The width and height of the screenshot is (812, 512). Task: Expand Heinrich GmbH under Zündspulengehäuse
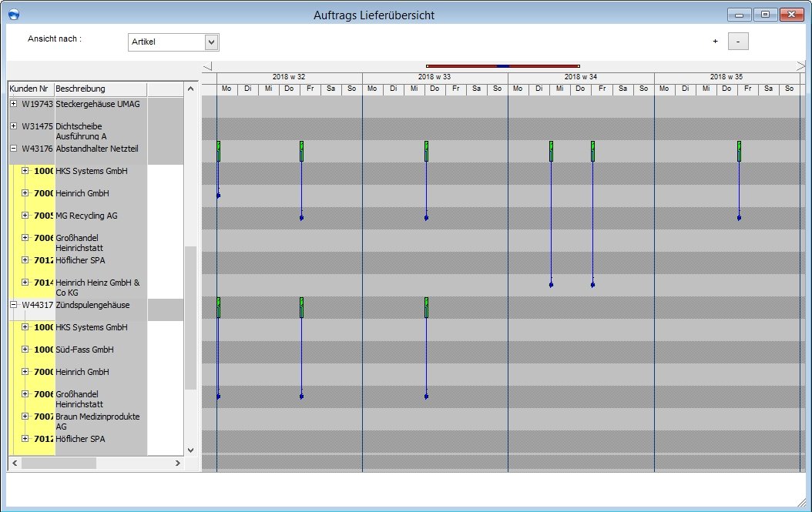click(25, 371)
